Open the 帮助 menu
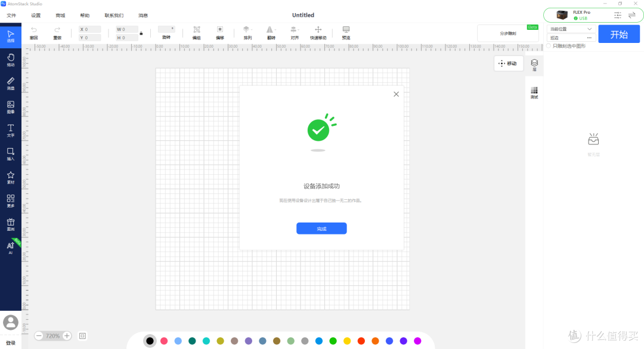 [x=85, y=15]
